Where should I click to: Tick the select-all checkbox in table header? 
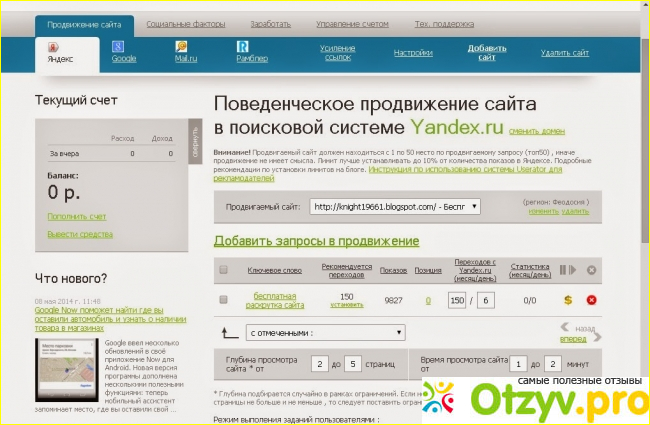click(223, 269)
